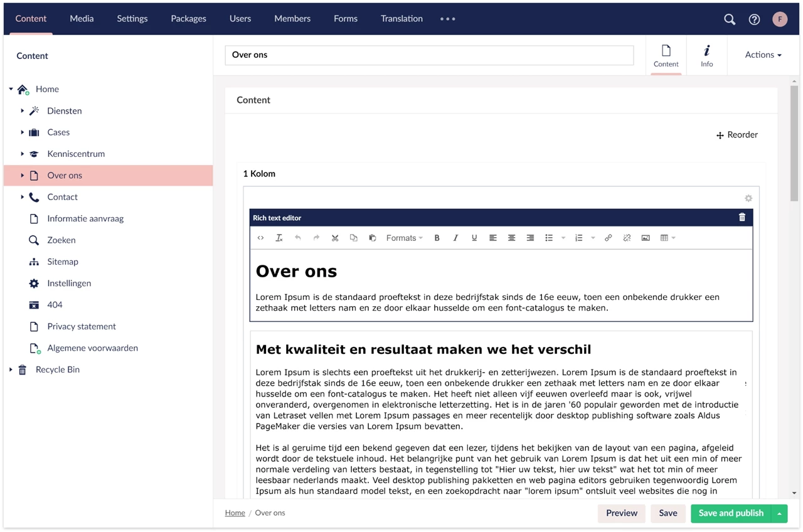Toggle bold formatting in the editor
The width and height of the screenshot is (803, 532).
437,238
